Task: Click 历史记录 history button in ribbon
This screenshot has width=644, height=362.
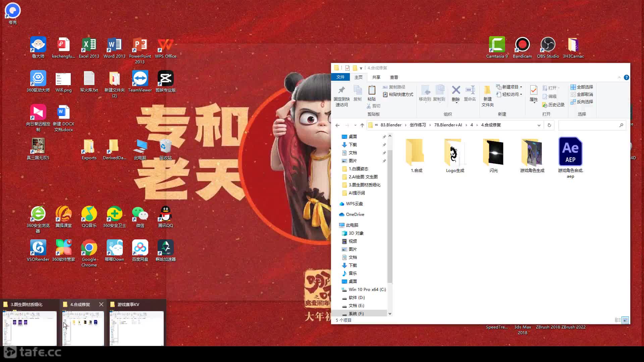Action: click(x=553, y=105)
